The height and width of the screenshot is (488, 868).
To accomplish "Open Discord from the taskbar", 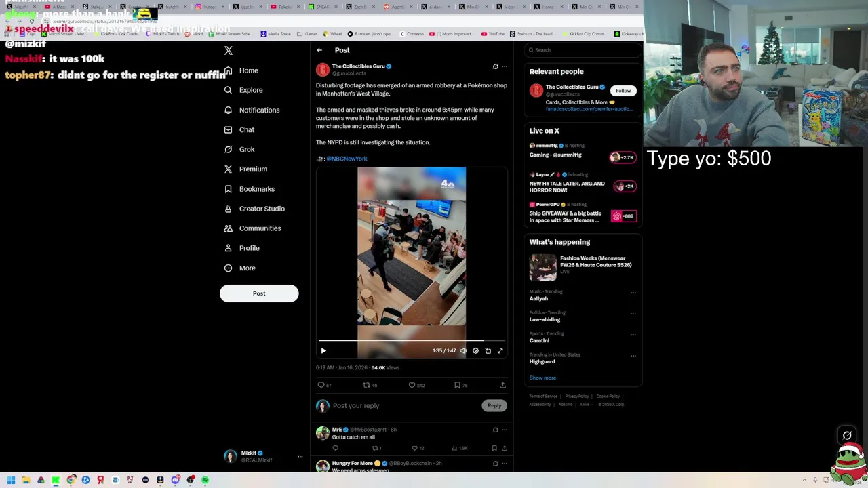I will [175, 480].
